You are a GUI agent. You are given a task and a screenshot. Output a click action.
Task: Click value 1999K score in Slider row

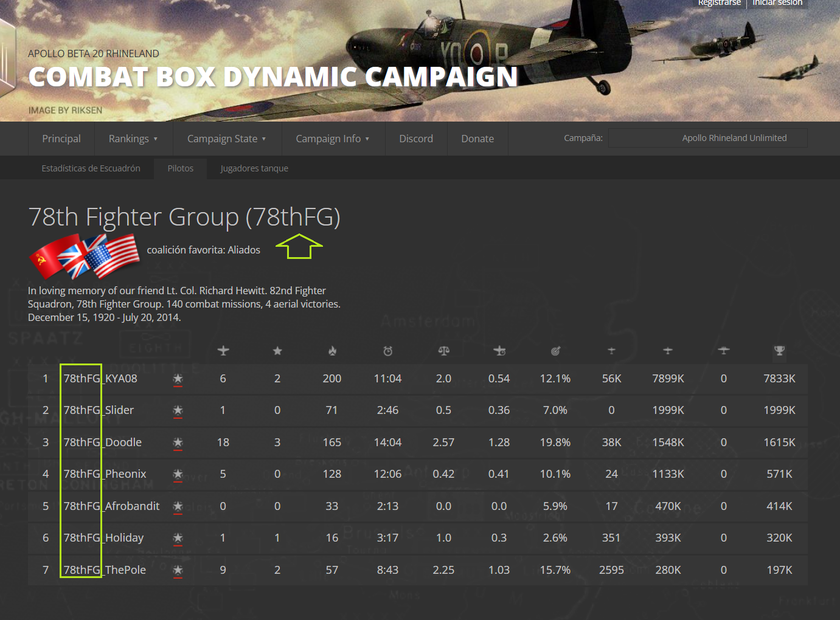(x=780, y=410)
